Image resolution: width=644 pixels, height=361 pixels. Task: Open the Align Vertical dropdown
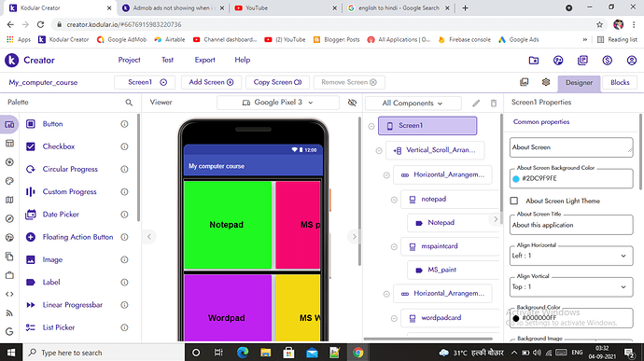click(571, 286)
